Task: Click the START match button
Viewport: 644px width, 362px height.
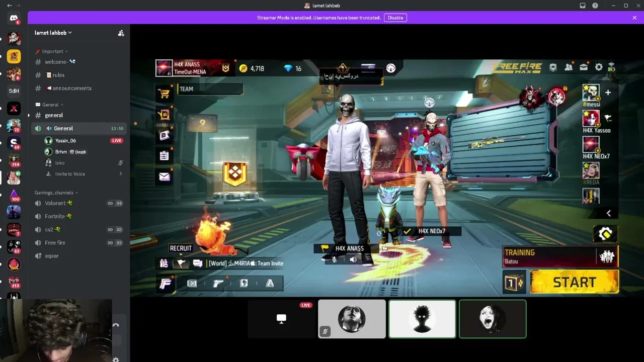Action: 575,282
